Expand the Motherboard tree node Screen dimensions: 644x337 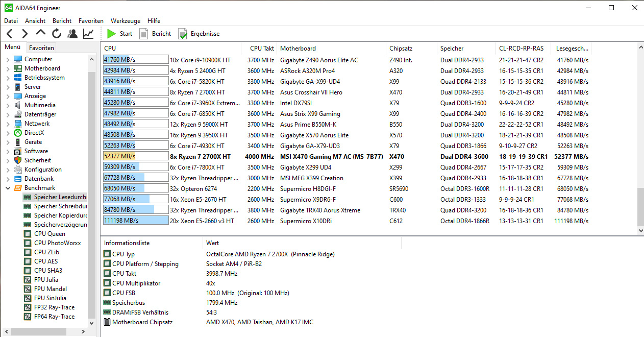pos(8,68)
